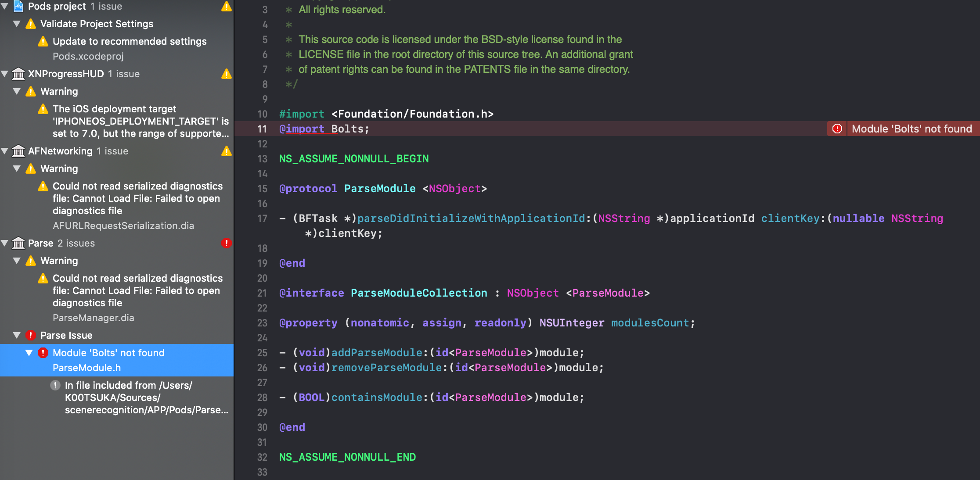Click modulesCount property name
This screenshot has height=480, width=980.
click(650, 323)
